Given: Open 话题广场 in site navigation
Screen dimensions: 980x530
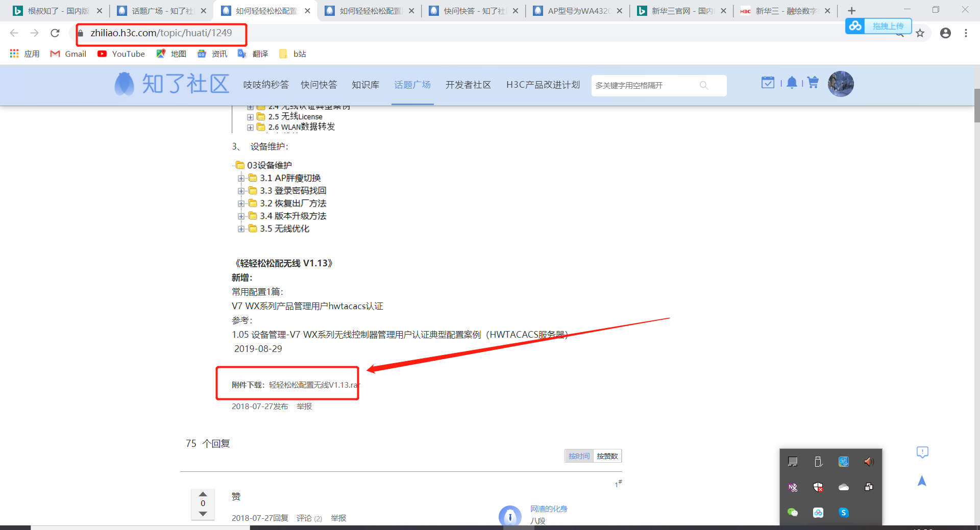Looking at the screenshot, I should (412, 85).
